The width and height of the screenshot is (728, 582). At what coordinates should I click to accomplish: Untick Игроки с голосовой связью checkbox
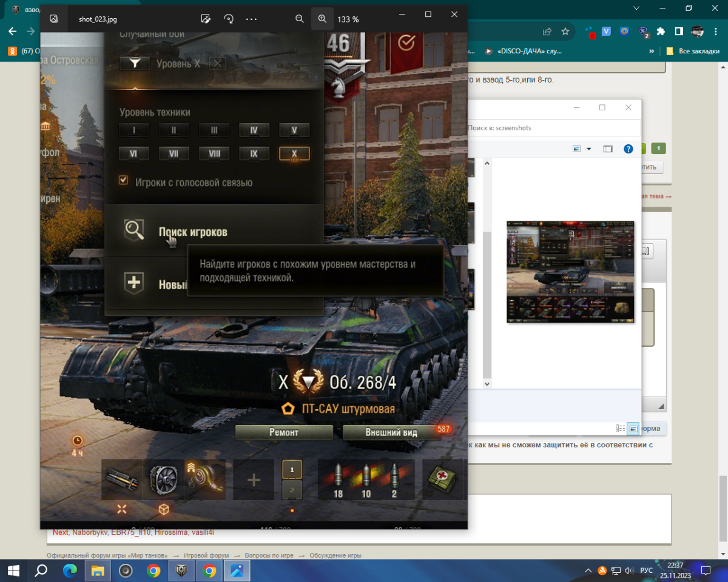(124, 180)
